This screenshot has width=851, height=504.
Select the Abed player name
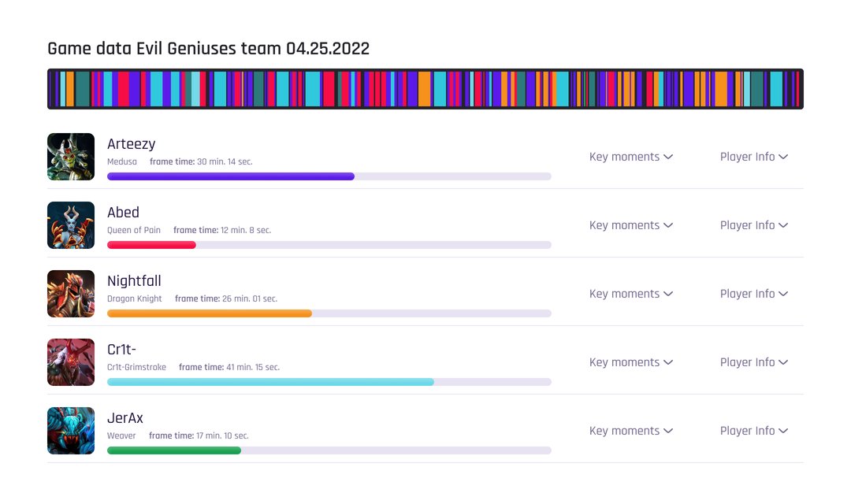pyautogui.click(x=123, y=212)
